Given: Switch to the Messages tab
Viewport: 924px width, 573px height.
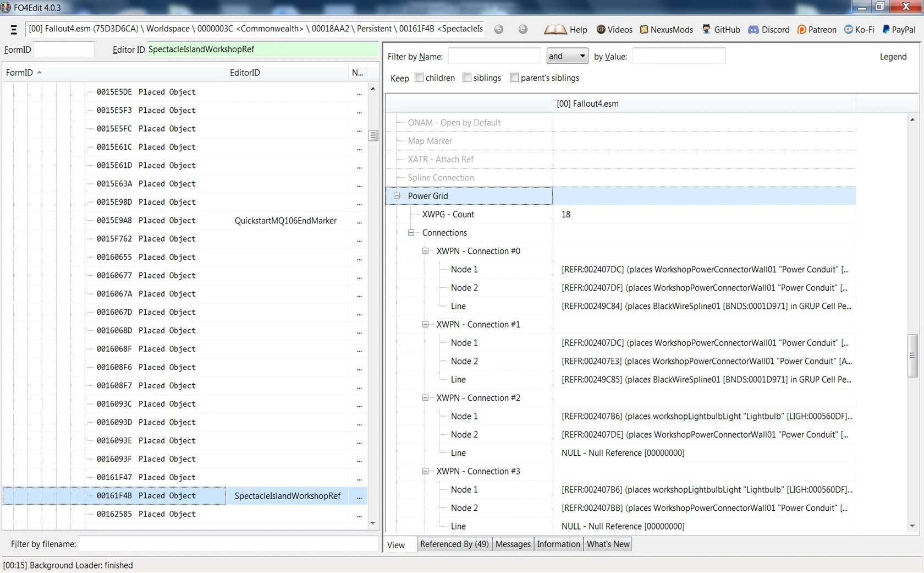Looking at the screenshot, I should pyautogui.click(x=513, y=544).
